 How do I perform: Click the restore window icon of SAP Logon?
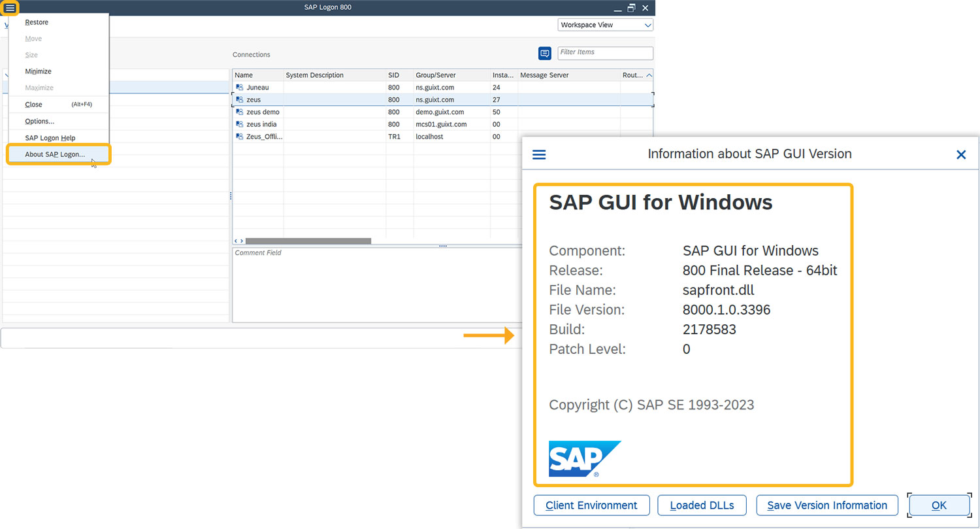(x=631, y=8)
